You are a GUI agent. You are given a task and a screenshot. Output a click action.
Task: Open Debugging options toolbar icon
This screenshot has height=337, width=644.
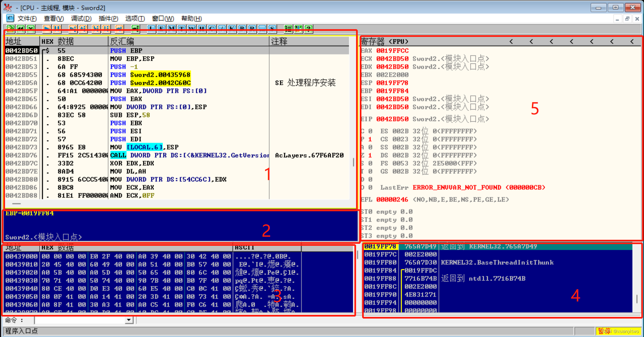289,29
